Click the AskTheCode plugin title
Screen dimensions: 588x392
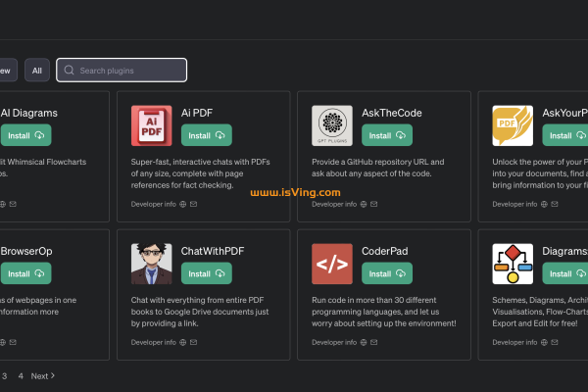coord(392,113)
